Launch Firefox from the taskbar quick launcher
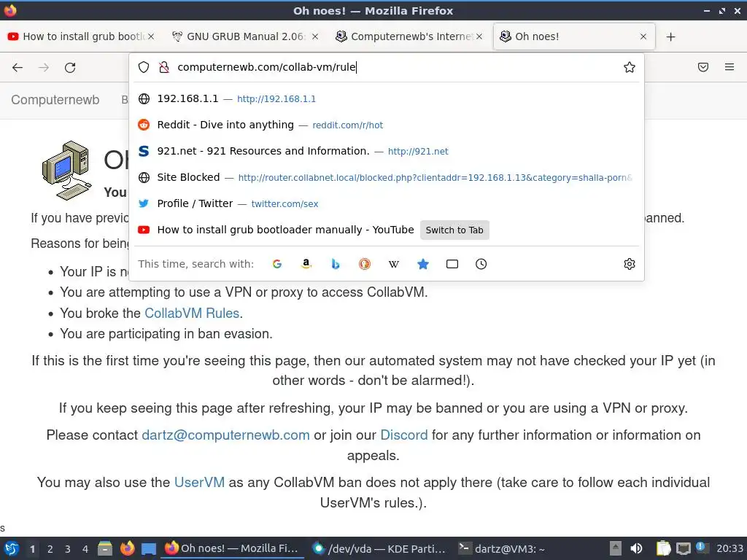Viewport: 747px width, 560px height. coord(127,548)
